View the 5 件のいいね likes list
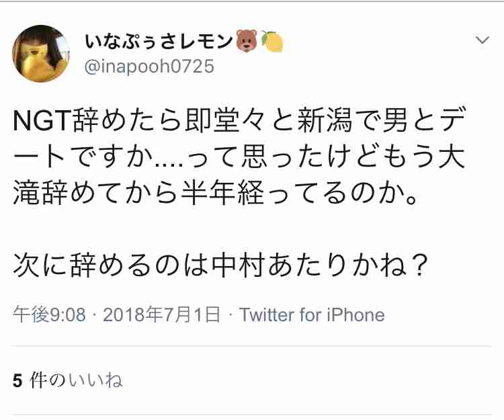The width and height of the screenshot is (504, 420). (68, 380)
